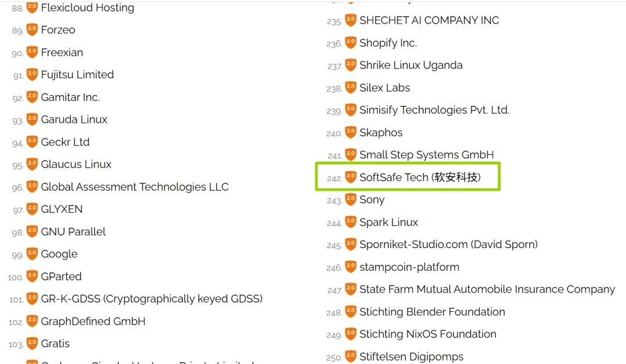Click the 2.0 badge next to Freexian
The image size is (626, 364).
[x=32, y=52]
